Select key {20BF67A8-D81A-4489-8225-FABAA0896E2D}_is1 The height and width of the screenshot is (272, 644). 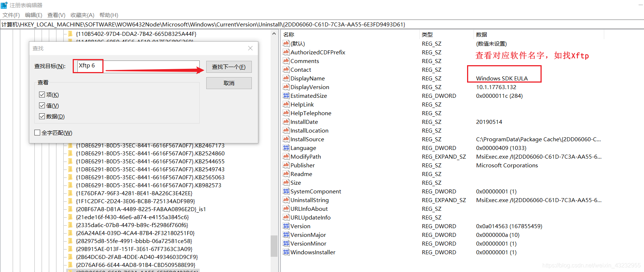(x=141, y=209)
